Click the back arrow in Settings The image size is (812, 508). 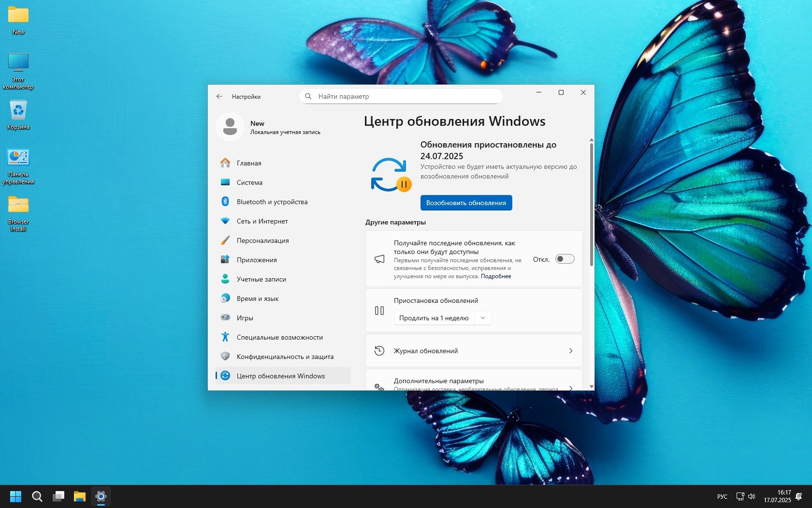[x=219, y=96]
